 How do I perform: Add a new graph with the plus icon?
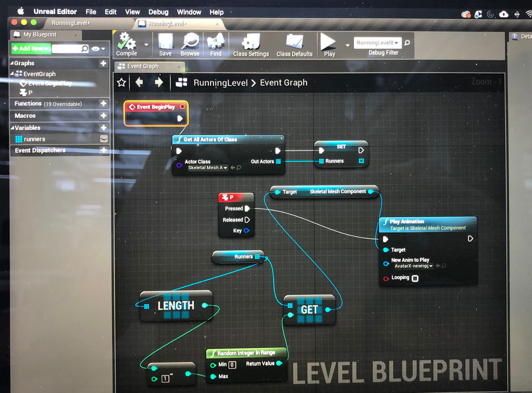point(104,63)
